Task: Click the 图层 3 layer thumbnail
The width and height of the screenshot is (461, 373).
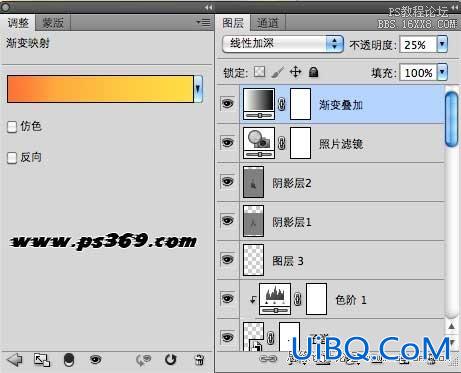Action: 253,260
